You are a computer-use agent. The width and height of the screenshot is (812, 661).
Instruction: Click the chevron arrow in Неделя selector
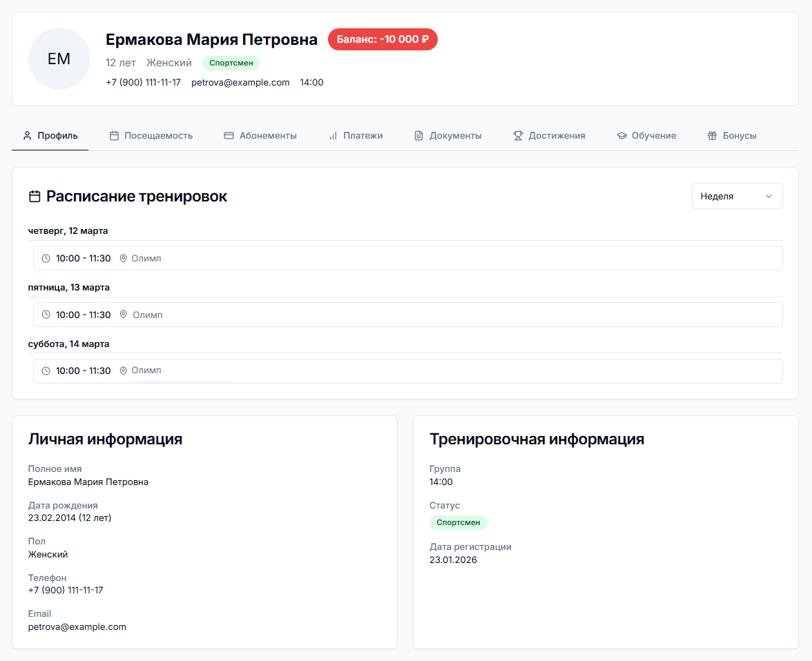coord(768,196)
